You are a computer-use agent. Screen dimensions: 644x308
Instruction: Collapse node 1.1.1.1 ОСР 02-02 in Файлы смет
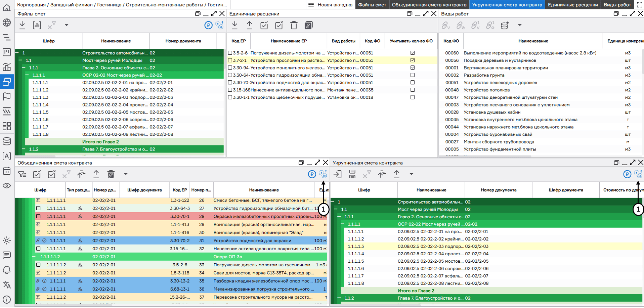[27, 75]
